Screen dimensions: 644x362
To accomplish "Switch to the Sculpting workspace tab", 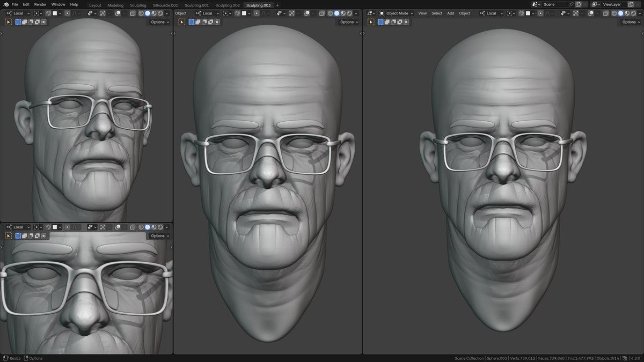I will pyautogui.click(x=138, y=5).
